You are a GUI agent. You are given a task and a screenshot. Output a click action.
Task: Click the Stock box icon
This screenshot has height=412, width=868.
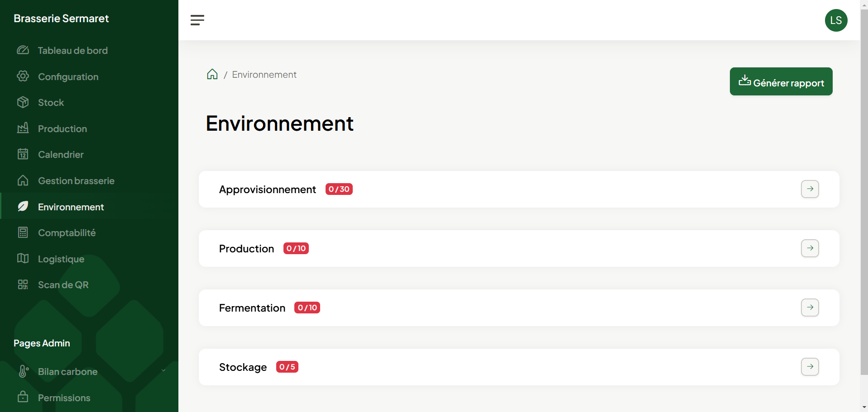23,102
